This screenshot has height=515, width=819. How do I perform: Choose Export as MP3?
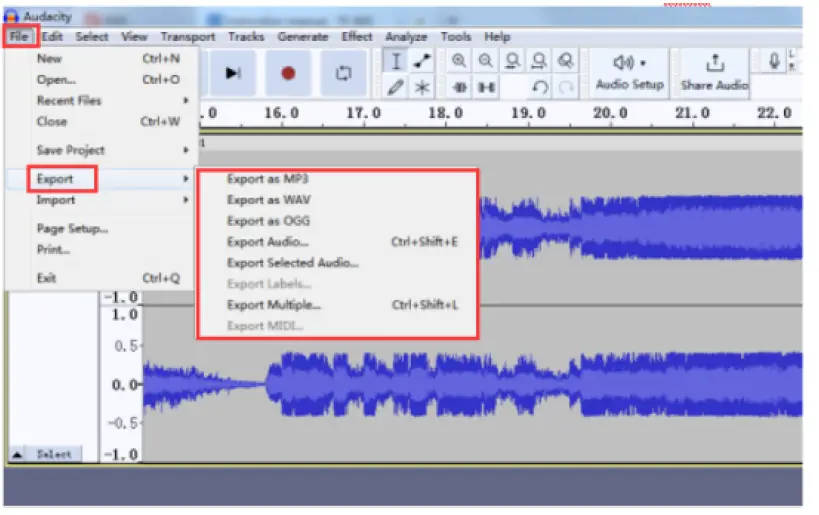point(267,179)
